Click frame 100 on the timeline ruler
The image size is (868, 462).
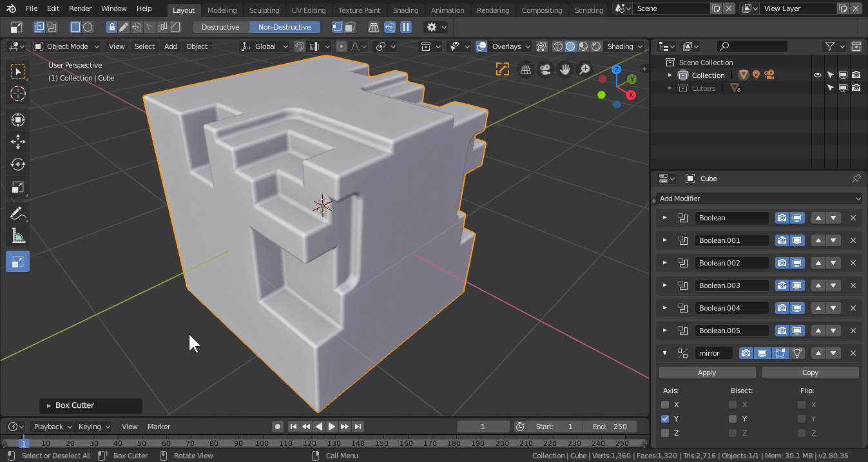(x=262, y=443)
